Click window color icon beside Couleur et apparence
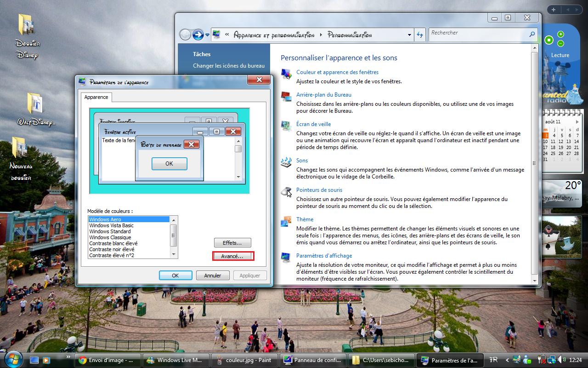Screen dimensions: 588x368 click(286, 74)
